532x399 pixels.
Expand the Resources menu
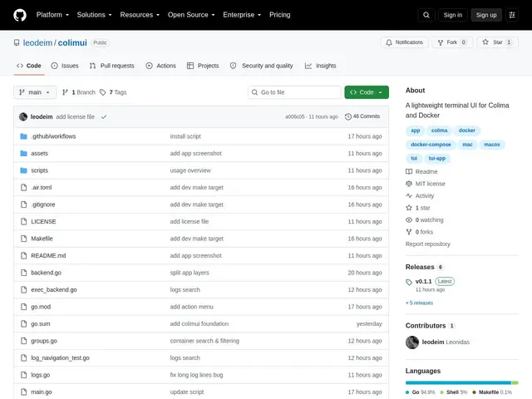pyautogui.click(x=140, y=15)
